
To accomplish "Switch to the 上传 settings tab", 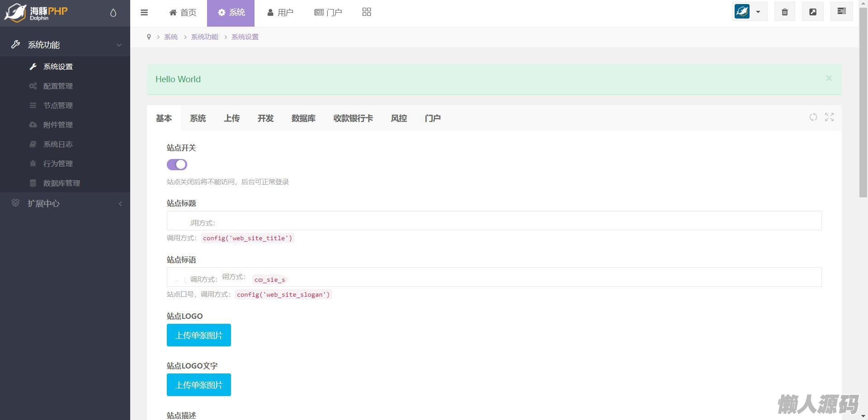I will coord(231,118).
